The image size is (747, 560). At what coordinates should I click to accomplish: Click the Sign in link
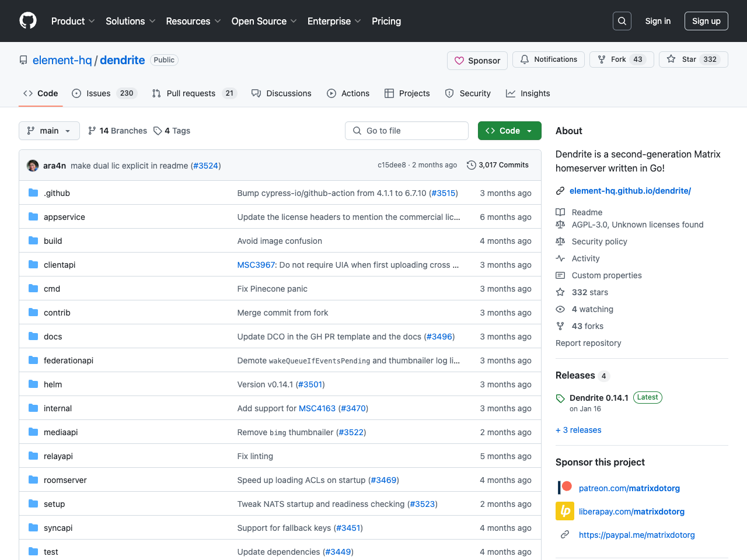click(x=658, y=21)
